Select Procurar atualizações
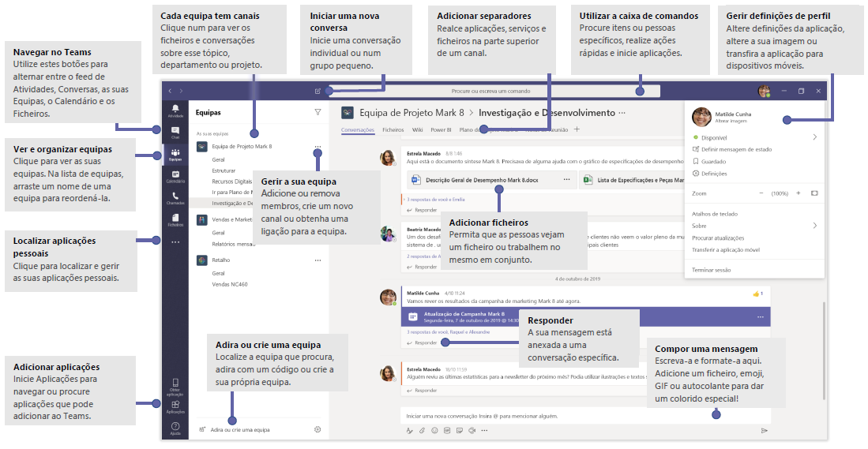The height and width of the screenshot is (449, 868). tap(718, 238)
